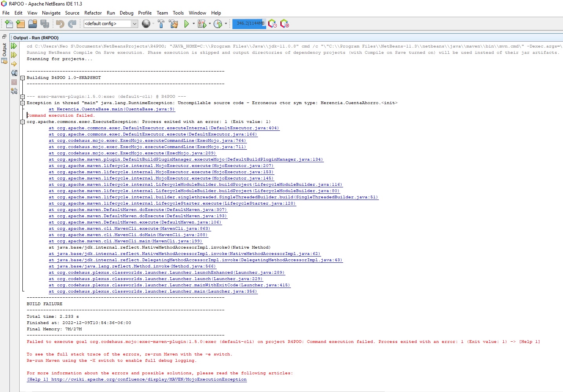
Task: Debug the project via toolbar icon
Action: point(202,24)
